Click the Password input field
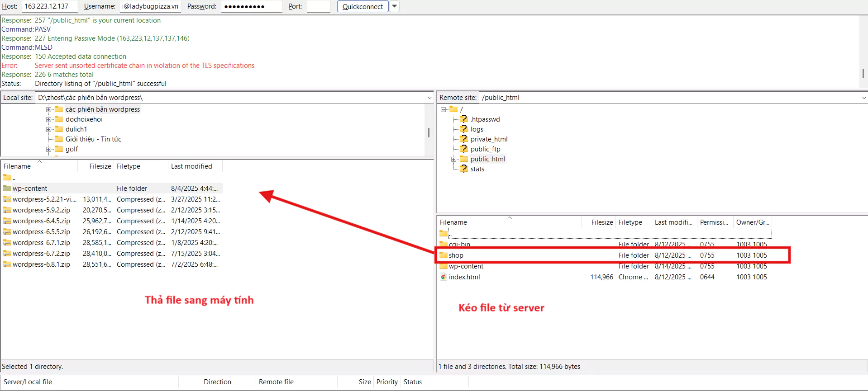 (x=252, y=6)
